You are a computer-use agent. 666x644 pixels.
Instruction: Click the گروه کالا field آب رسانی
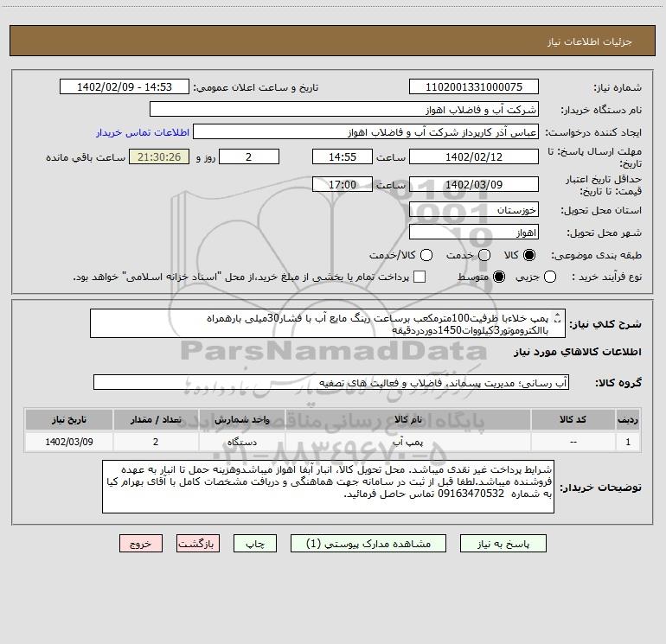(x=331, y=382)
